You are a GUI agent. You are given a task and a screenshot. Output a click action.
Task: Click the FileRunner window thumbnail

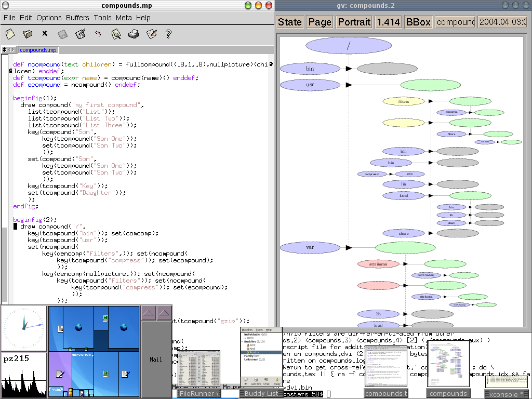(x=199, y=370)
